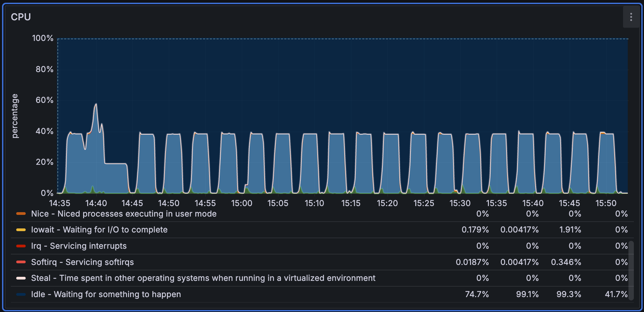Click the Idle legend color swatch
Screen dimensions: 644x312
21,294
